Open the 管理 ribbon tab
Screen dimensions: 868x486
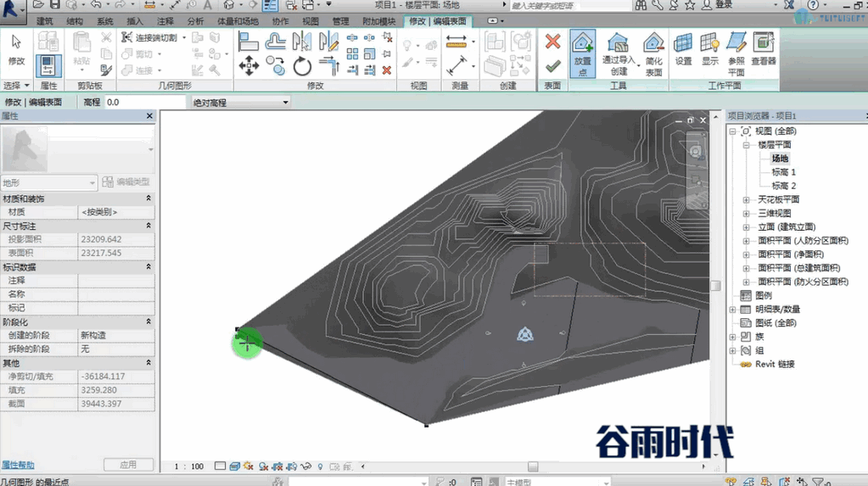click(x=340, y=21)
